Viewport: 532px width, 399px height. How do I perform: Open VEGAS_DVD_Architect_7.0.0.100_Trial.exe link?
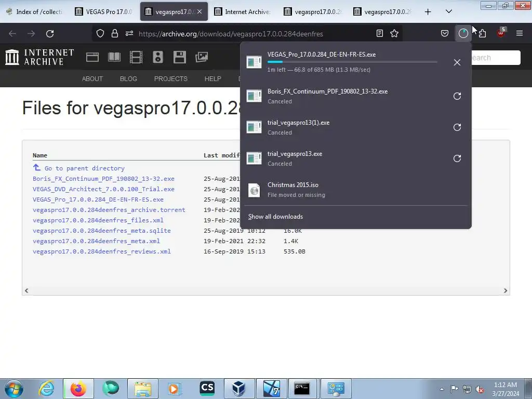(x=103, y=189)
